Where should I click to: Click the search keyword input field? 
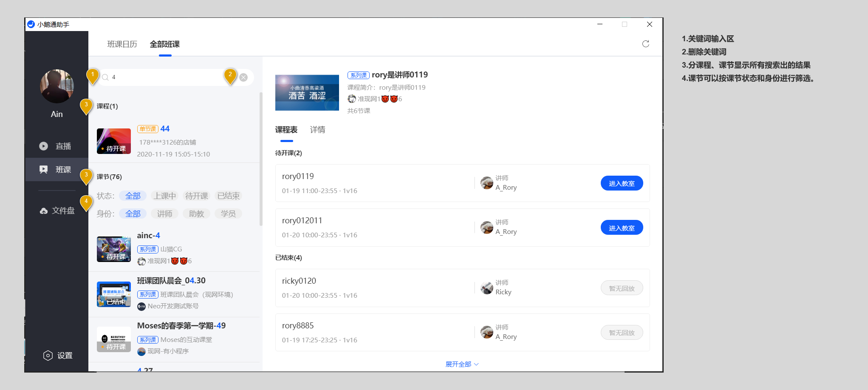[166, 77]
